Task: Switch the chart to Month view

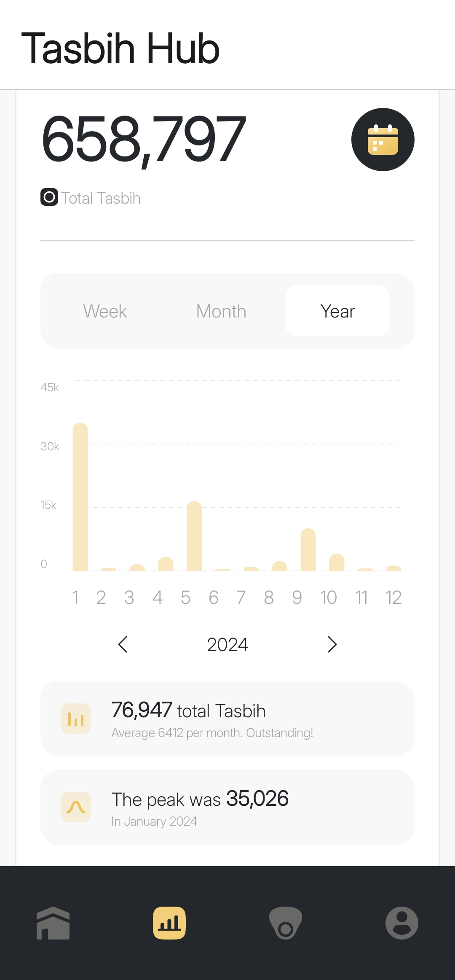Action: (221, 311)
